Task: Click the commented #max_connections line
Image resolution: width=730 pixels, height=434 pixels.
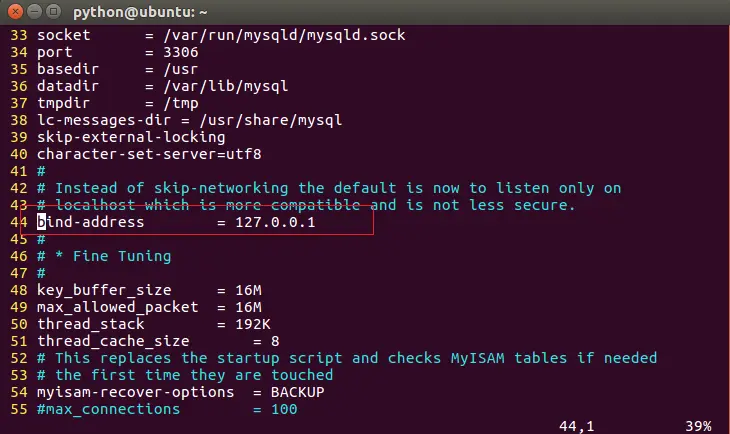Action: point(167,409)
